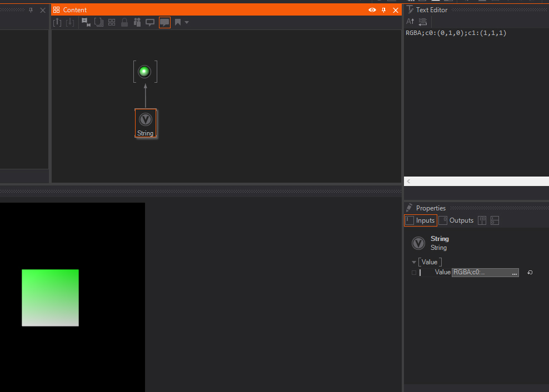
Task: Toggle the eye icon in Content header
Action: [x=372, y=10]
